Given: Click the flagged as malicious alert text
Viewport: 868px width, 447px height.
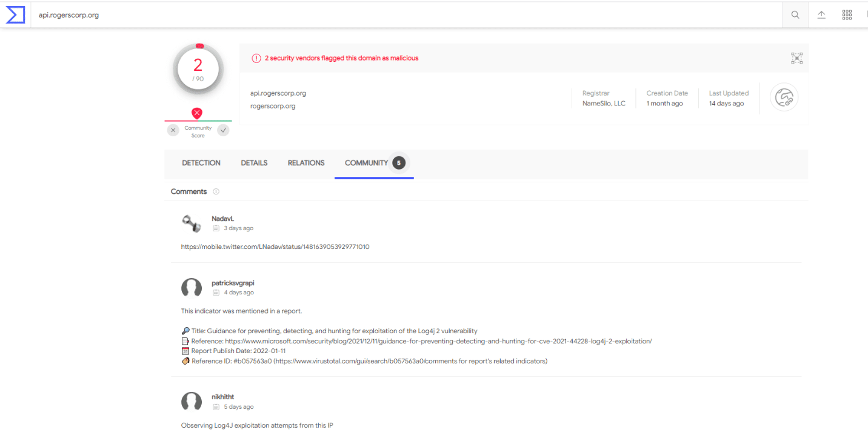Looking at the screenshot, I should point(341,58).
